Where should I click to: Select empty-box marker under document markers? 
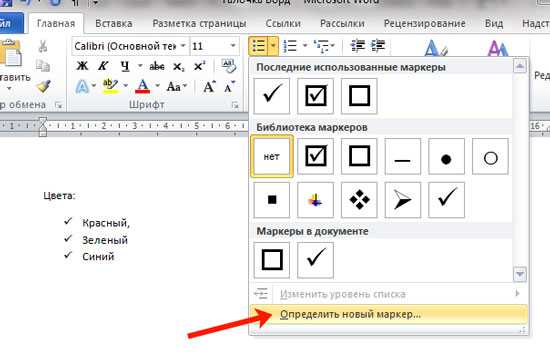click(272, 260)
